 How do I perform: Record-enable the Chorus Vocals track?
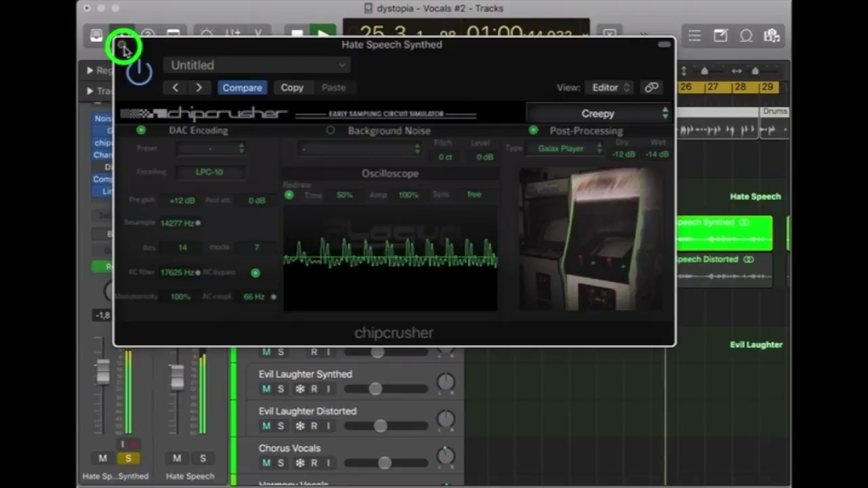pyautogui.click(x=314, y=463)
